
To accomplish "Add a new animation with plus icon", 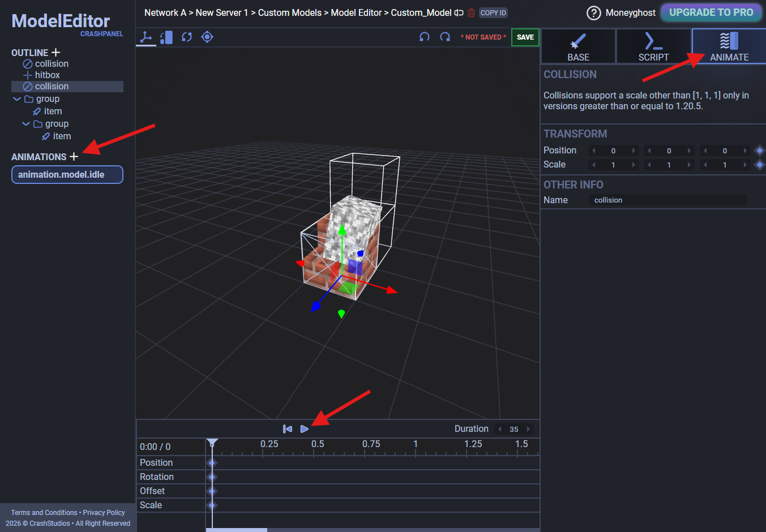I will pos(74,157).
